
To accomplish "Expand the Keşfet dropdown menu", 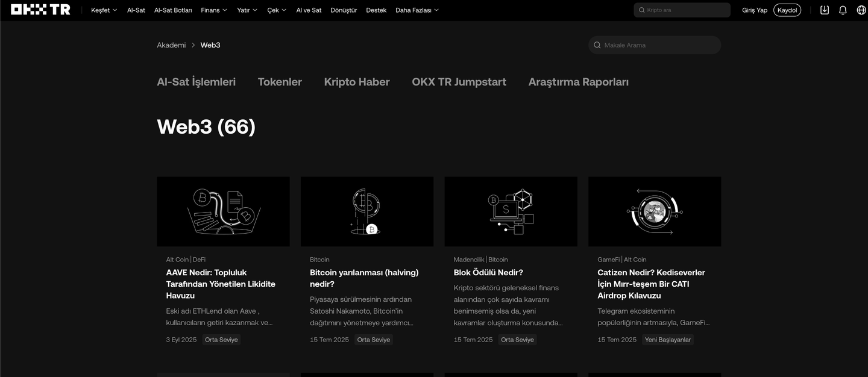I will coord(104,10).
